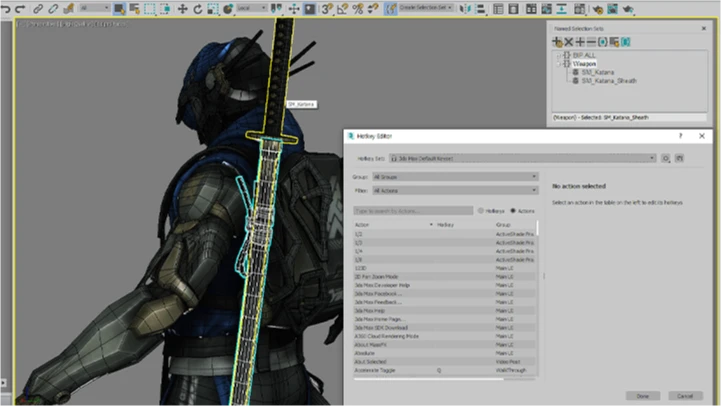Click the icon right of the gear in Hotkey Editor
Screen dimensions: 721x406
click(679, 158)
